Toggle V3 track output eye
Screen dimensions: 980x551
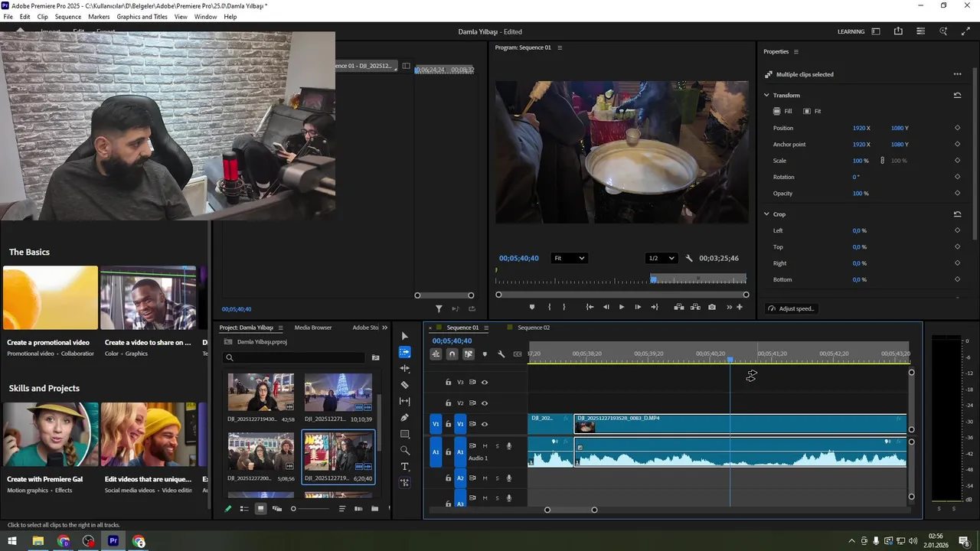coord(484,382)
